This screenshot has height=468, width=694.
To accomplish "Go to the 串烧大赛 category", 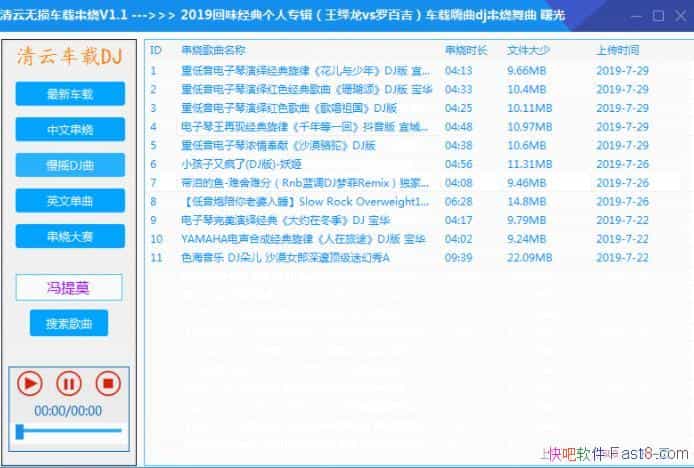I will (x=70, y=236).
